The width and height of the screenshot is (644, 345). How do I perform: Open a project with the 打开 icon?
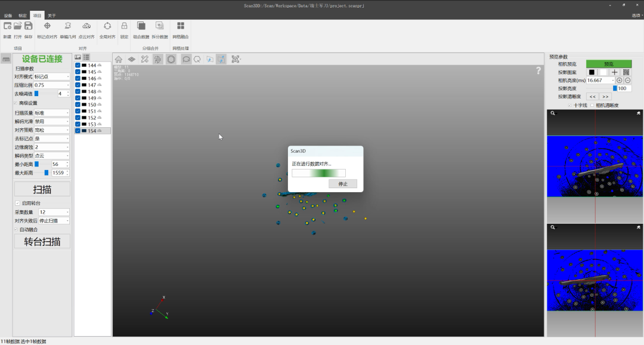pos(18,26)
